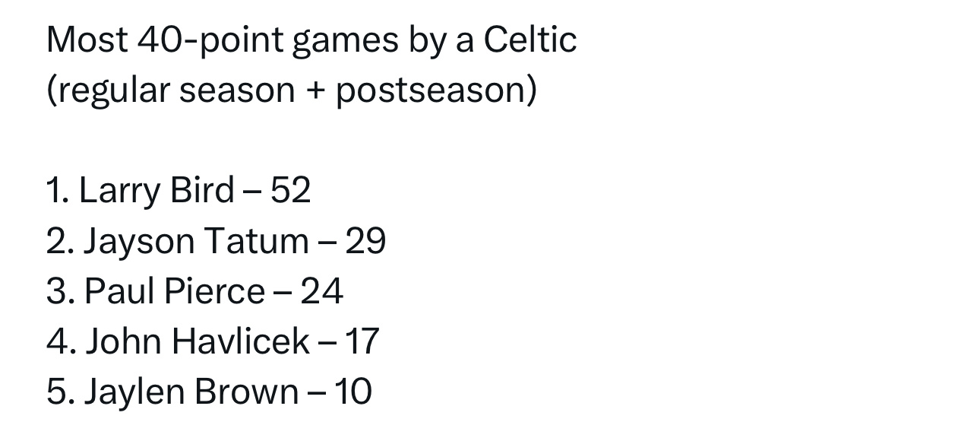The image size is (980, 441).
Task: Click the rank number '3.' before Paul Pierce
Action: pos(61,291)
